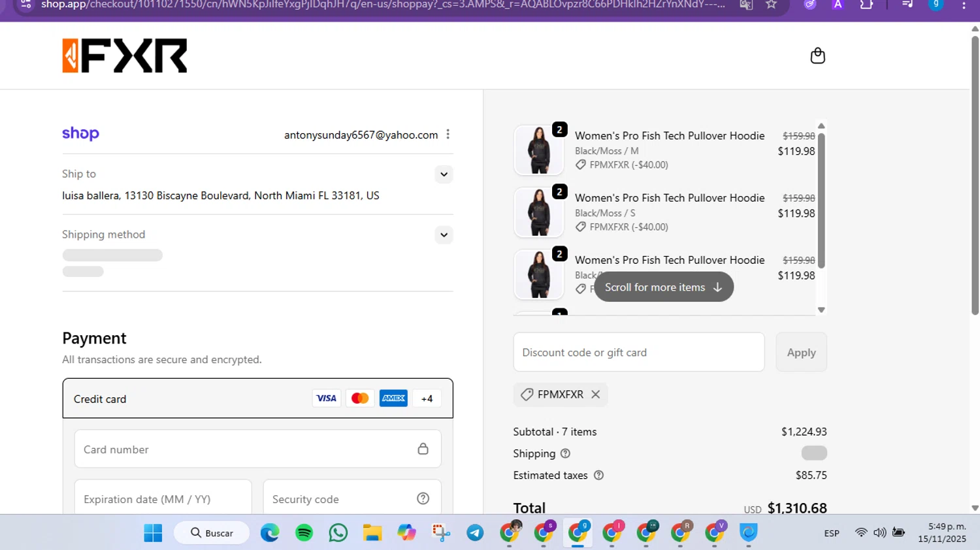Open the Wi-Fi network tray icon

coord(861,533)
